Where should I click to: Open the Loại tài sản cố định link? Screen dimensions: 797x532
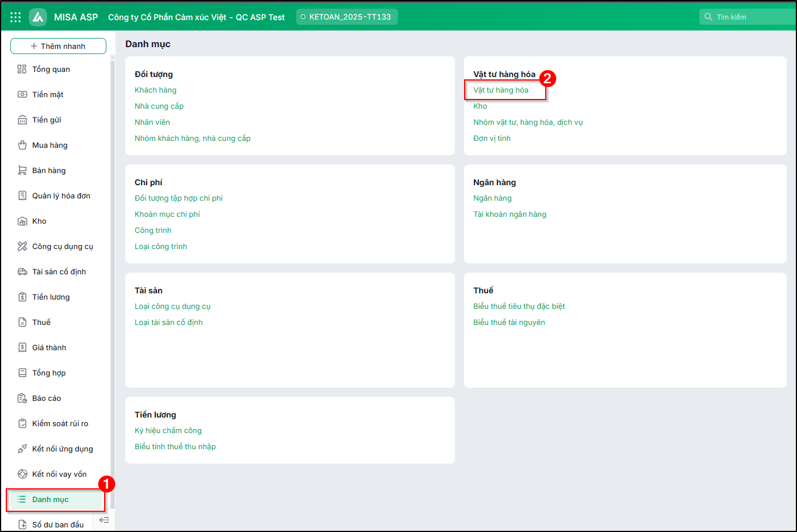168,322
